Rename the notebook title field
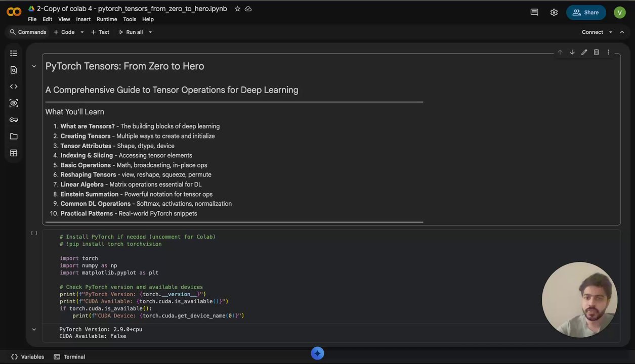 [132, 9]
